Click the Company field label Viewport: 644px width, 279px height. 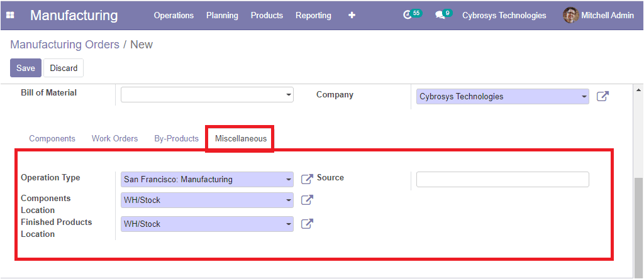[335, 94]
